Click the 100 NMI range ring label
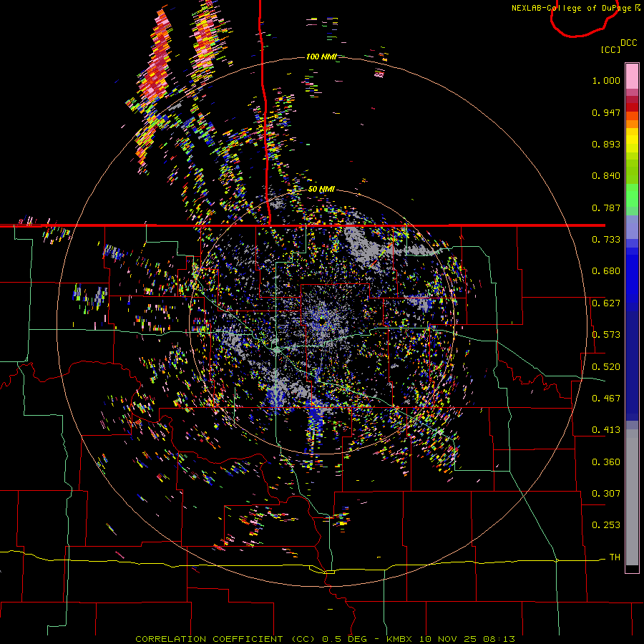The height and width of the screenshot is (644, 644). click(321, 57)
